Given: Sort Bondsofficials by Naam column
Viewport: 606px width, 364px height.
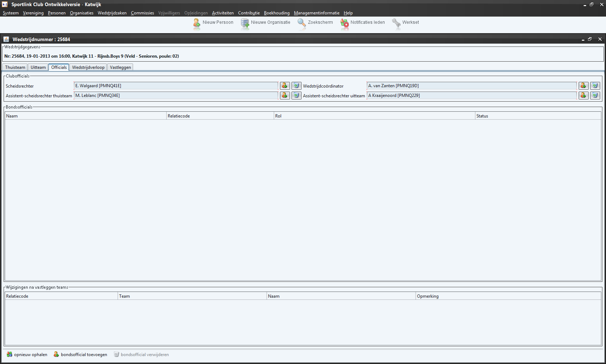Looking at the screenshot, I should point(85,116).
